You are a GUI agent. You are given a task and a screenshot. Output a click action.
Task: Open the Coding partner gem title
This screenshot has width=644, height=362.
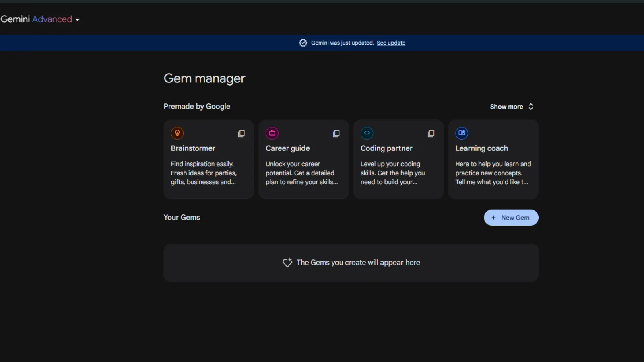pyautogui.click(x=386, y=148)
